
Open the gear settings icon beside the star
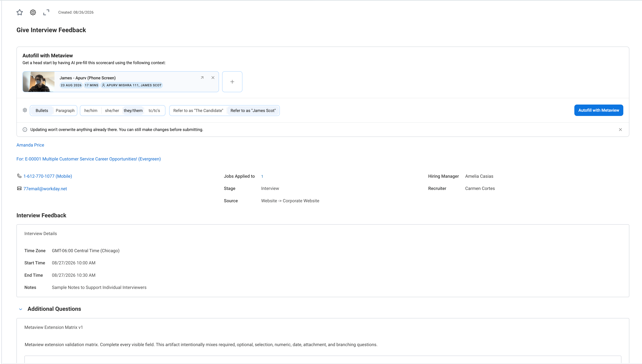(x=33, y=12)
